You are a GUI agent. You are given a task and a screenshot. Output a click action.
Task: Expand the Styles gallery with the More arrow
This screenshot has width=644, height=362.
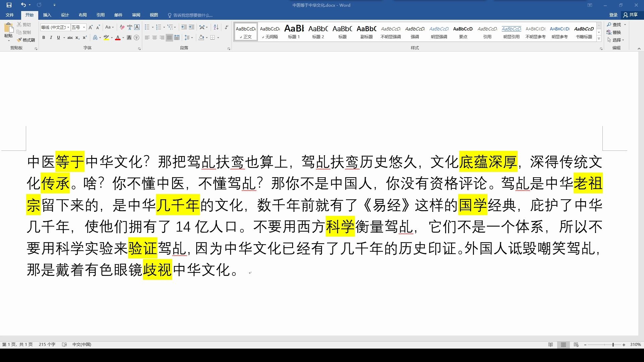click(x=599, y=39)
